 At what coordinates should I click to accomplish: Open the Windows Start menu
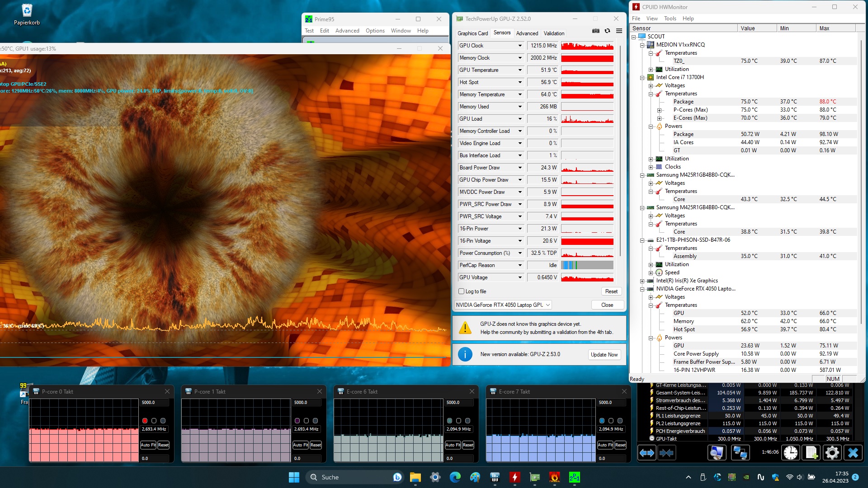point(294,477)
